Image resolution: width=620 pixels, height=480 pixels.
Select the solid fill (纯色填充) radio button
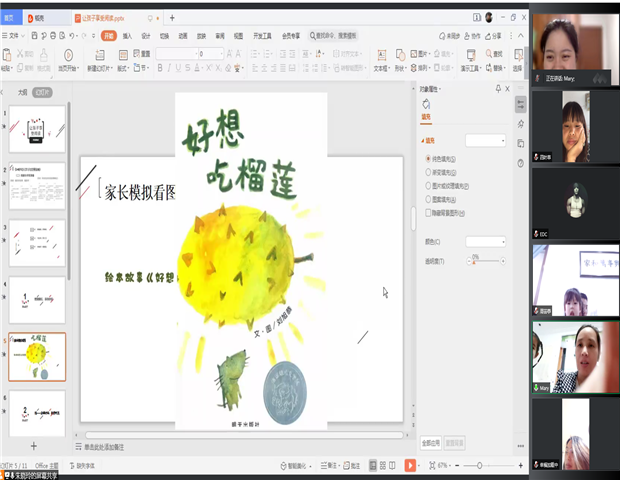[x=428, y=158]
